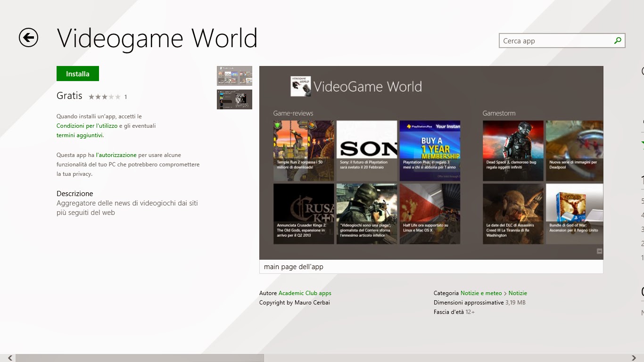Click the 'Copyright by Mauro Cerbai' text
This screenshot has width=644, height=362.
[x=295, y=303]
